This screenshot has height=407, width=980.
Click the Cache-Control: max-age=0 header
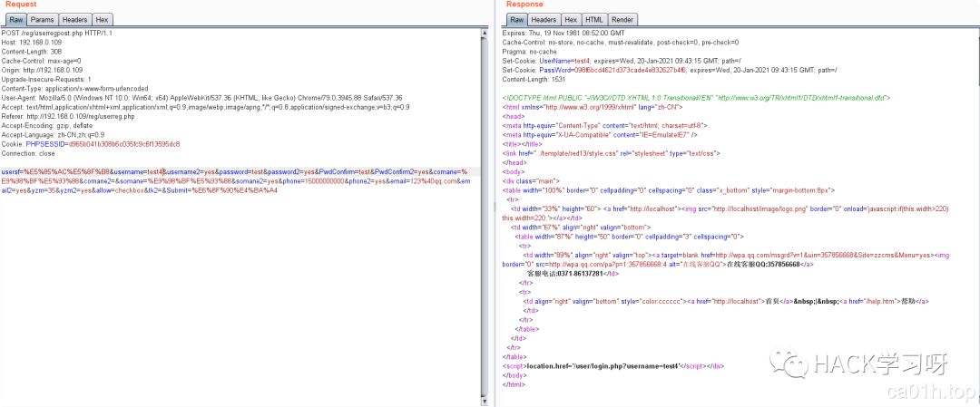tap(41, 61)
